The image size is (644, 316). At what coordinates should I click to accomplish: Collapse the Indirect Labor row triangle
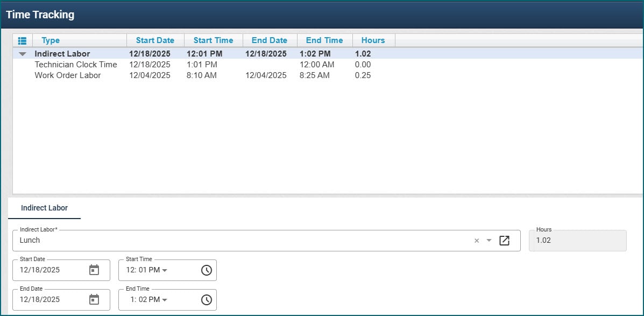23,54
